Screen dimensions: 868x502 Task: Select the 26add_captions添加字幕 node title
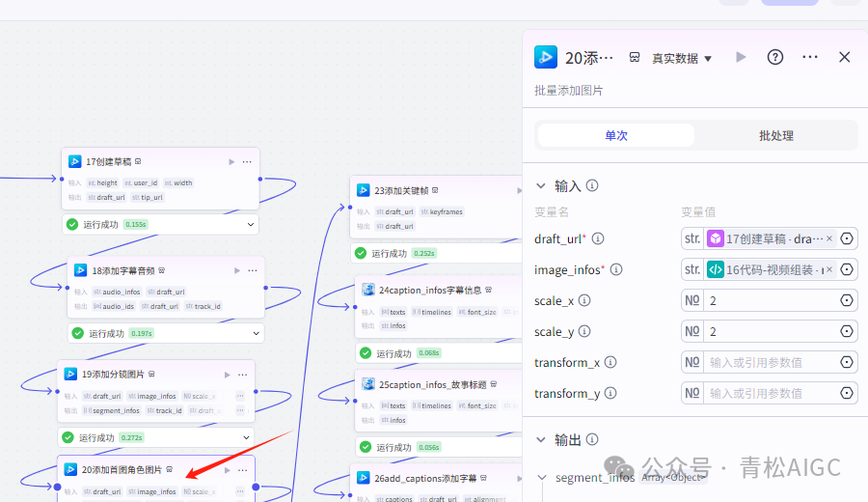(x=425, y=478)
